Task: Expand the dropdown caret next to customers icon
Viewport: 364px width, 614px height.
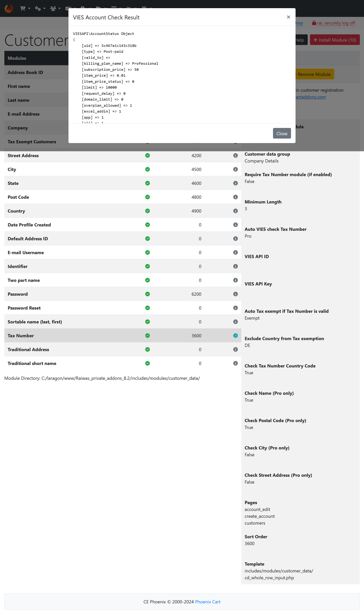Action: (x=59, y=8)
